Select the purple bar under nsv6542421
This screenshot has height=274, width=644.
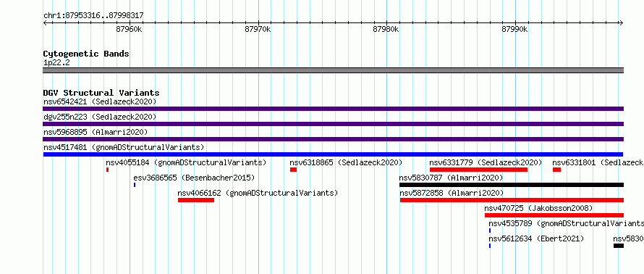pos(334,109)
